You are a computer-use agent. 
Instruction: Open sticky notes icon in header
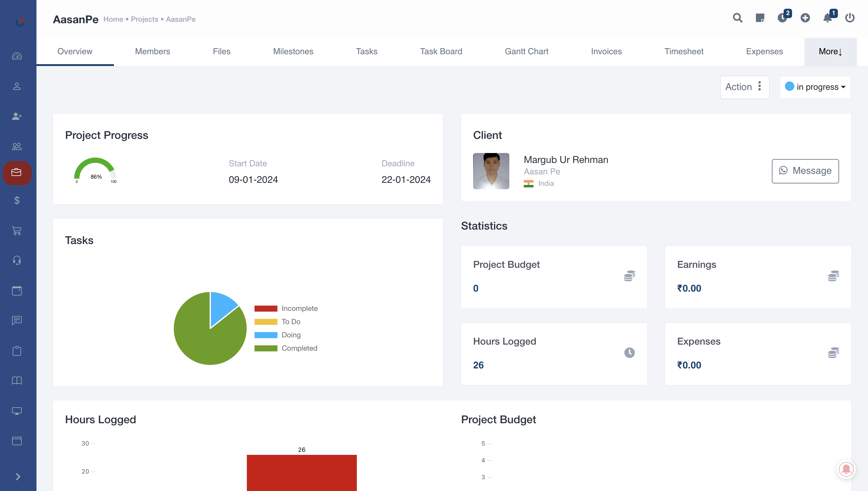coord(760,18)
